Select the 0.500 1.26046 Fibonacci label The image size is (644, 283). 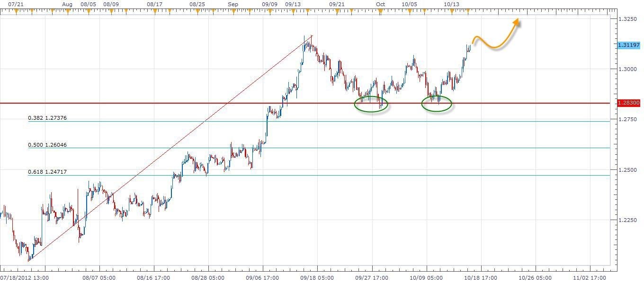(47, 145)
